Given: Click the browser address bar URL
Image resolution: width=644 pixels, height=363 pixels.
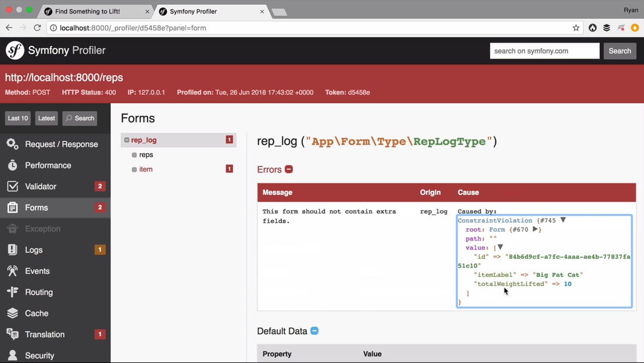Looking at the screenshot, I should (133, 28).
